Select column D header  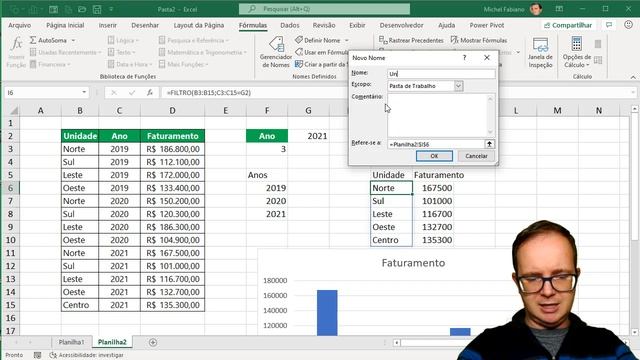[x=173, y=111]
